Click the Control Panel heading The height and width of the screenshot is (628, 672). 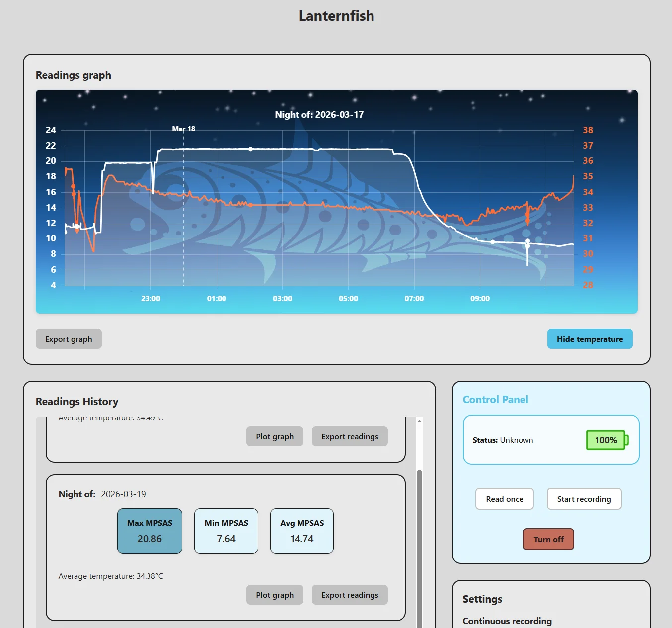click(x=495, y=400)
